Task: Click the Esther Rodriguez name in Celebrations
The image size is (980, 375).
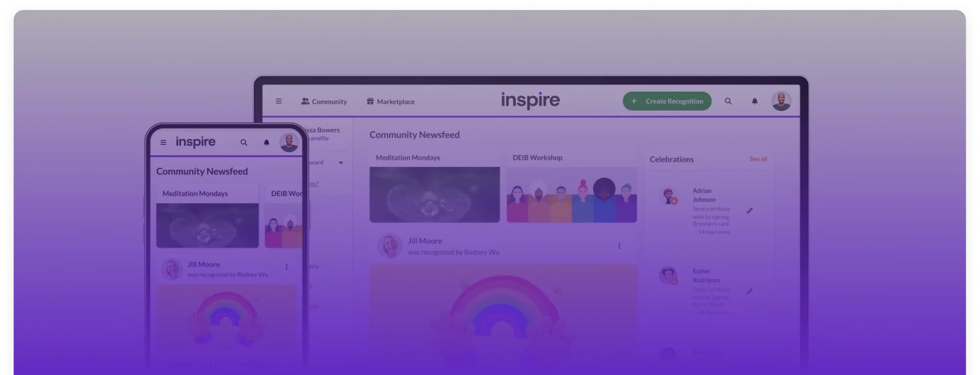Action: point(706,275)
